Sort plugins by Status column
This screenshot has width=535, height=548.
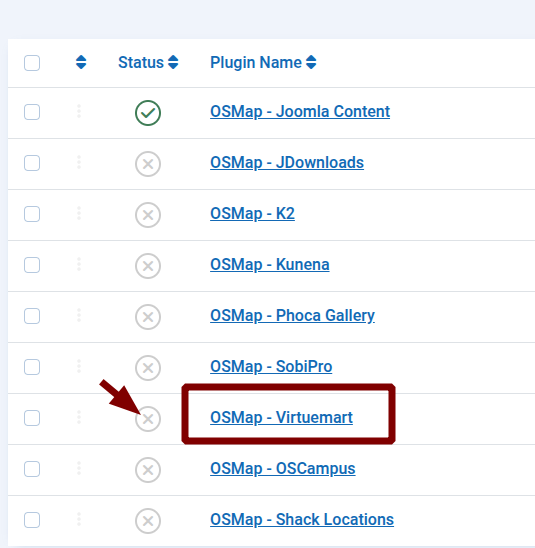148,63
